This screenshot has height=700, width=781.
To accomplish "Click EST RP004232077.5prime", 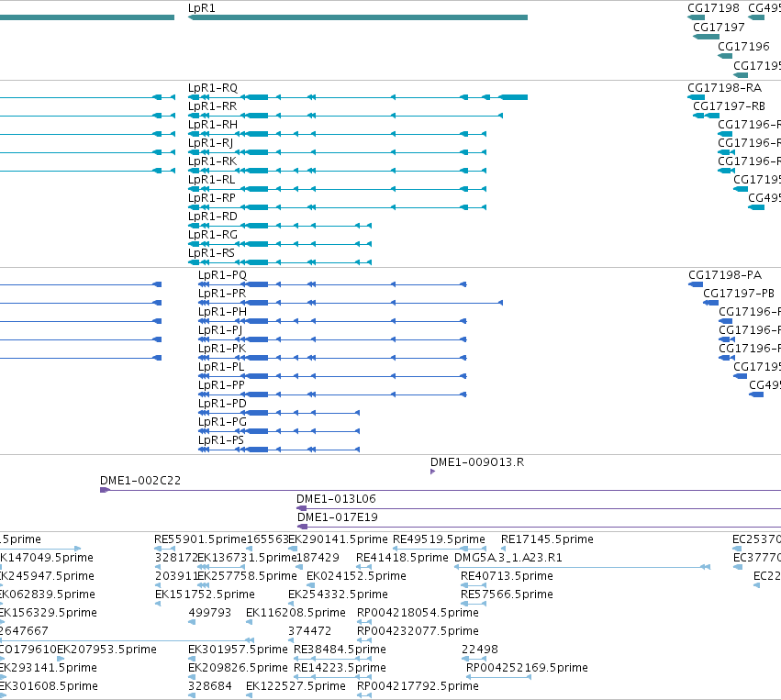I will click(x=418, y=631).
